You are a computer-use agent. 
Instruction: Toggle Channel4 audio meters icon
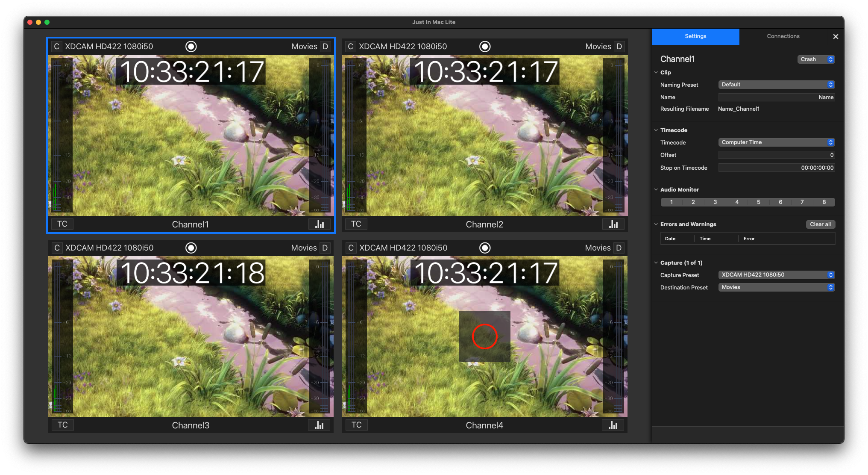click(613, 425)
